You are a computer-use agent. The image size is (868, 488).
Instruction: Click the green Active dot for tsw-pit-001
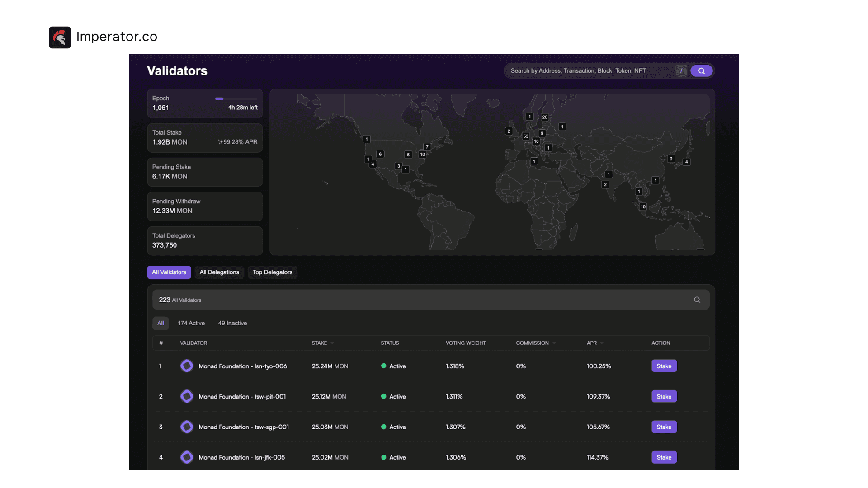384,396
